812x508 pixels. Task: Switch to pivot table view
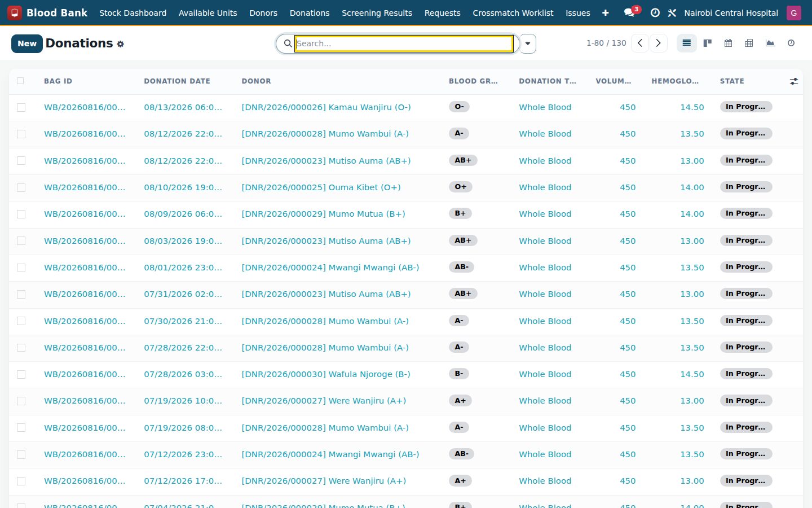coord(749,43)
